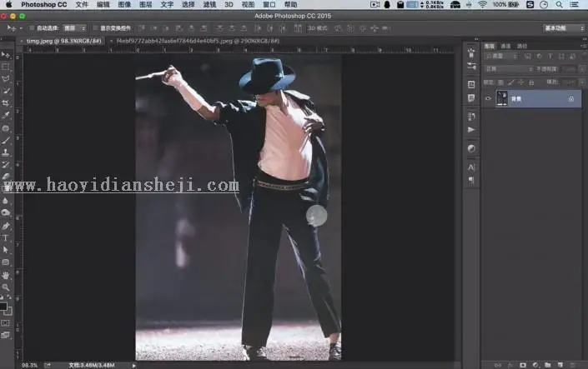Create a new layer group
588x369 pixels.
pos(548,365)
